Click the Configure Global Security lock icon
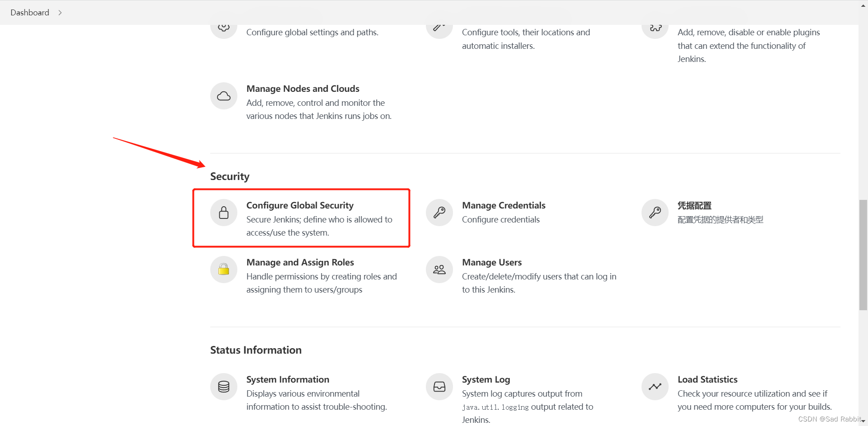Image resolution: width=868 pixels, height=426 pixels. 224,213
